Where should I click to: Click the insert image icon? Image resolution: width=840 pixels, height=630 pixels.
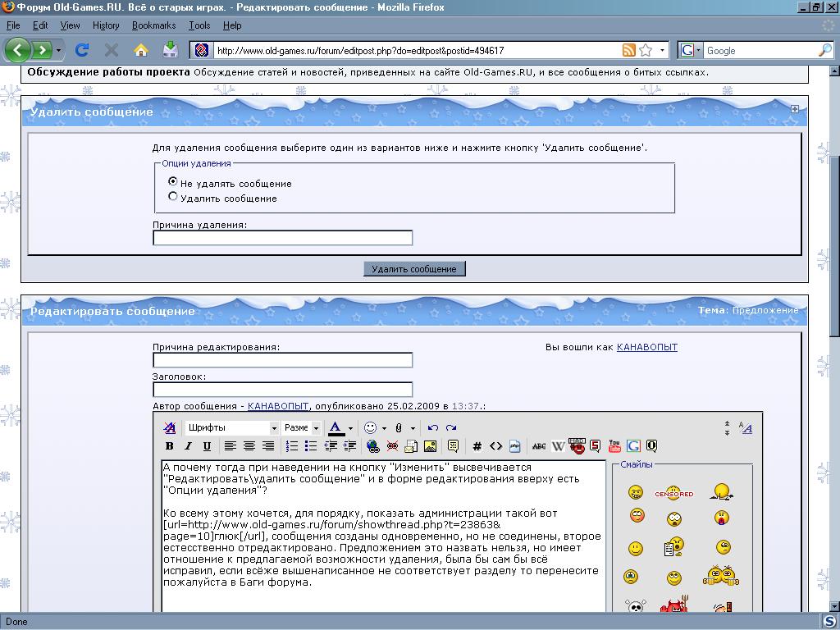(430, 446)
